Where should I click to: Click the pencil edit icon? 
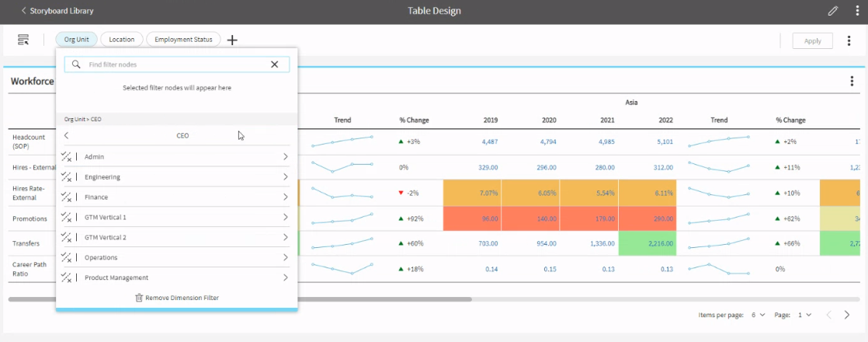(832, 11)
